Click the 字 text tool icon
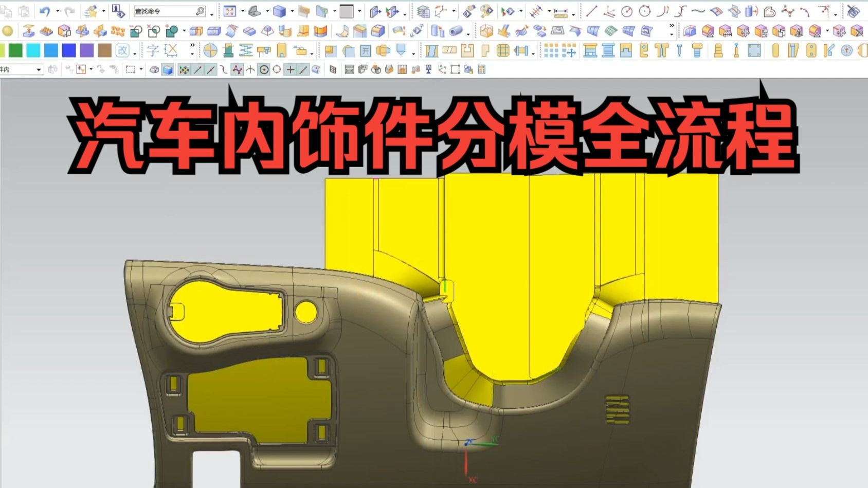868x488 pixels. [153, 50]
